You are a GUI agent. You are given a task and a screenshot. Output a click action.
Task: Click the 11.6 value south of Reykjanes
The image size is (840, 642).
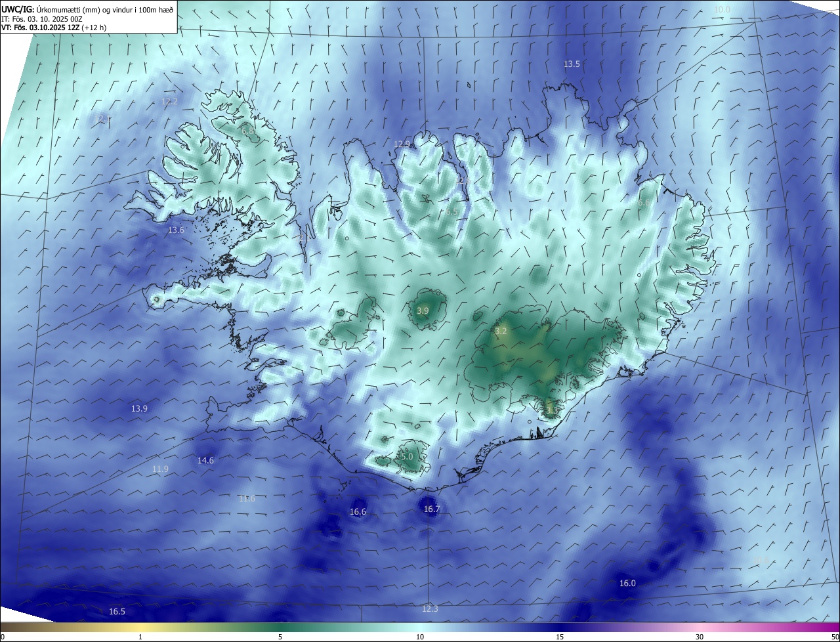247,498
